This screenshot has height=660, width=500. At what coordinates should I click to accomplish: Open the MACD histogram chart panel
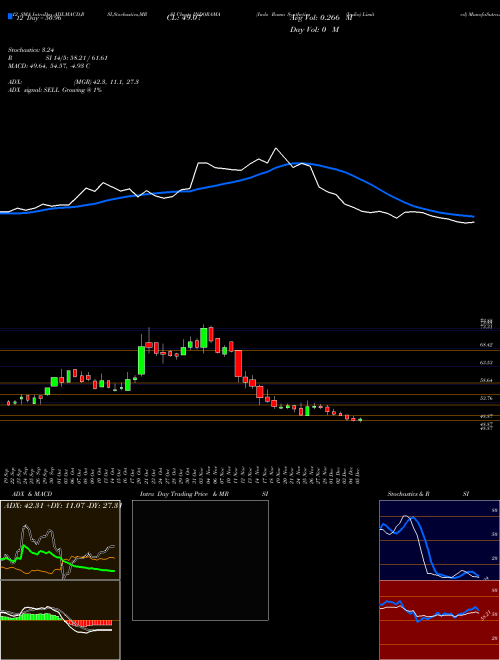[x=60, y=620]
